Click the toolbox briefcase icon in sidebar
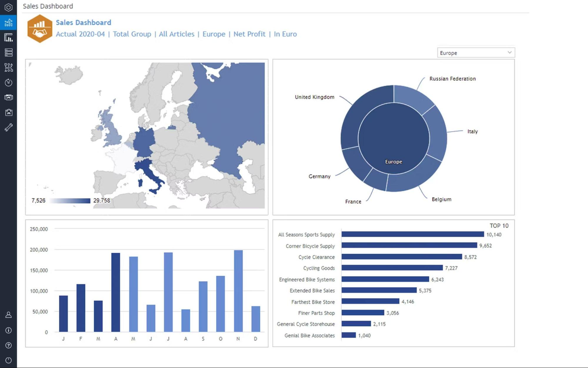Viewport: 588px width, 368px height. click(x=8, y=112)
